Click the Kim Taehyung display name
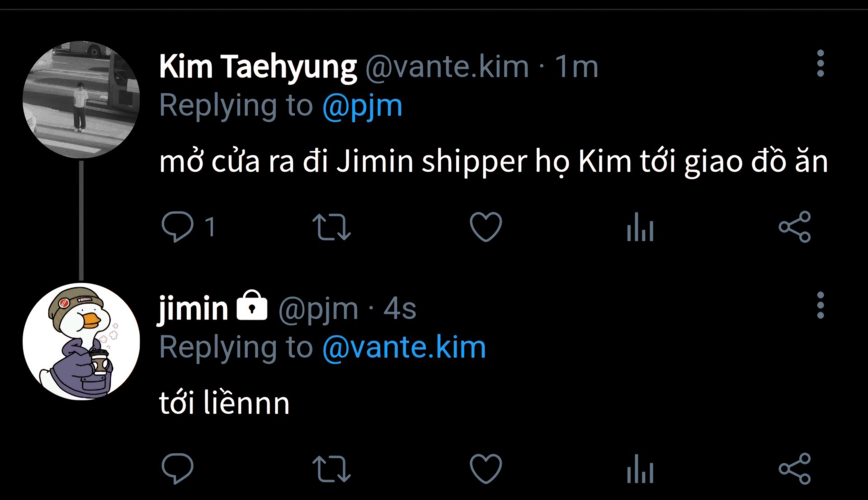Viewport: 868px width, 500px height. click(258, 67)
